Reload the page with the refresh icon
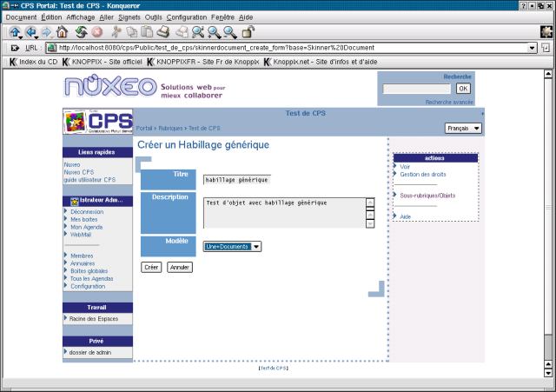 tap(78, 32)
